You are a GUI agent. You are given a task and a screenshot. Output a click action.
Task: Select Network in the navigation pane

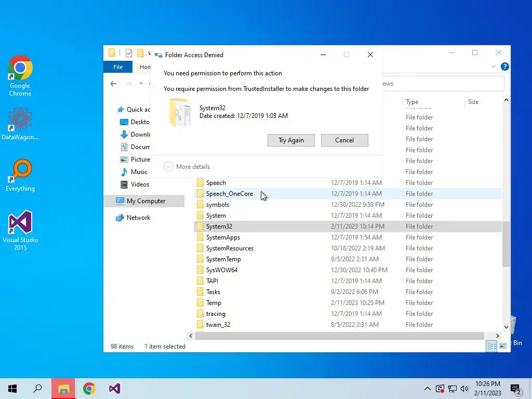133,218
